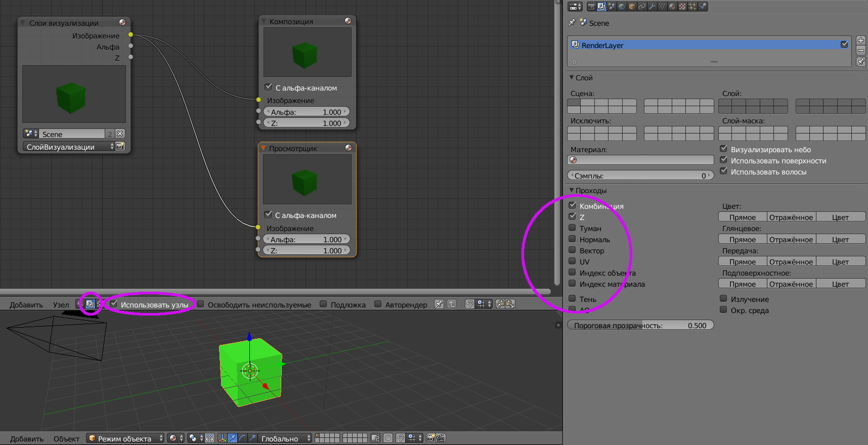Screen dimensions: 868x445
Task: Collapse the Проходы panel
Action: click(572, 190)
